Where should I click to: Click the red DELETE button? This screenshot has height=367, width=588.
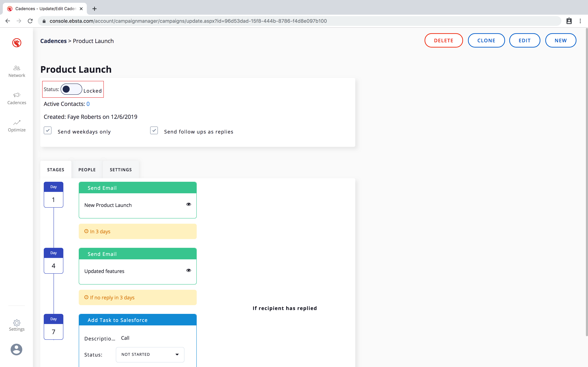click(443, 41)
